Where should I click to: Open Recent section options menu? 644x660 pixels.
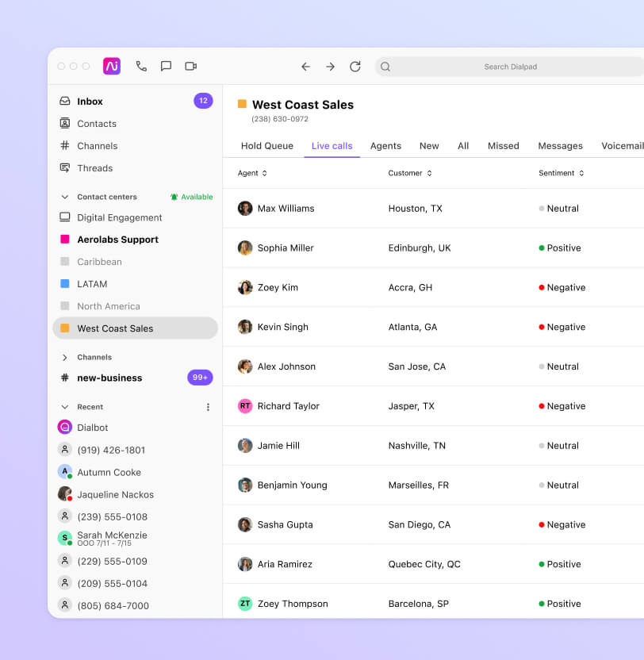(208, 406)
